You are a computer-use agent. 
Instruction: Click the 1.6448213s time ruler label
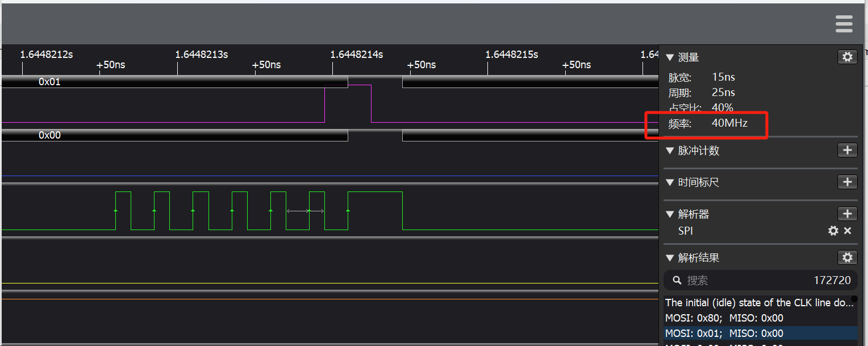tap(202, 55)
